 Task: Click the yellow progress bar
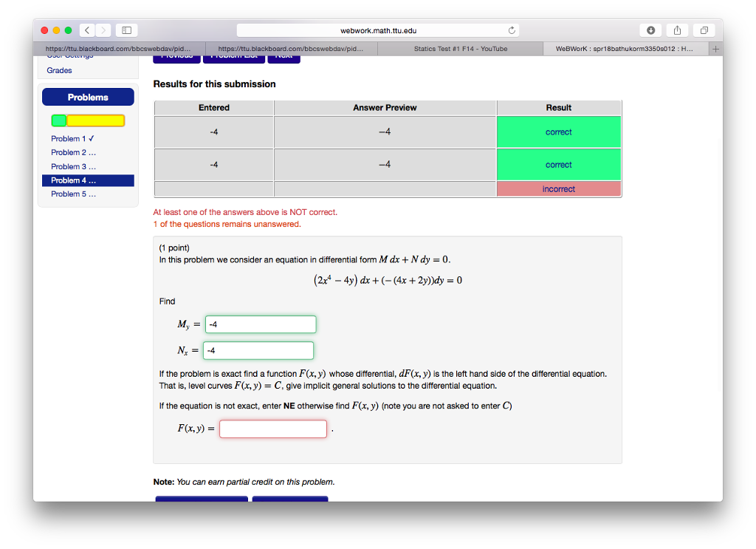(x=96, y=120)
